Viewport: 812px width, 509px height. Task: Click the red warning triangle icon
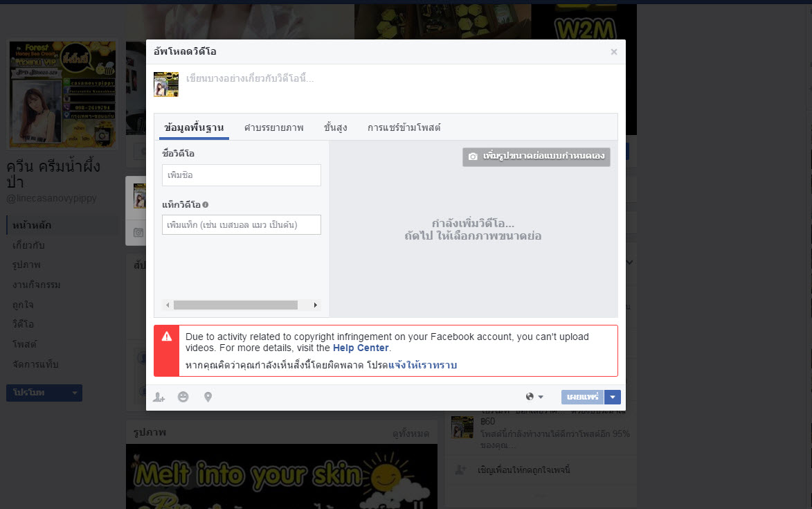tap(167, 337)
